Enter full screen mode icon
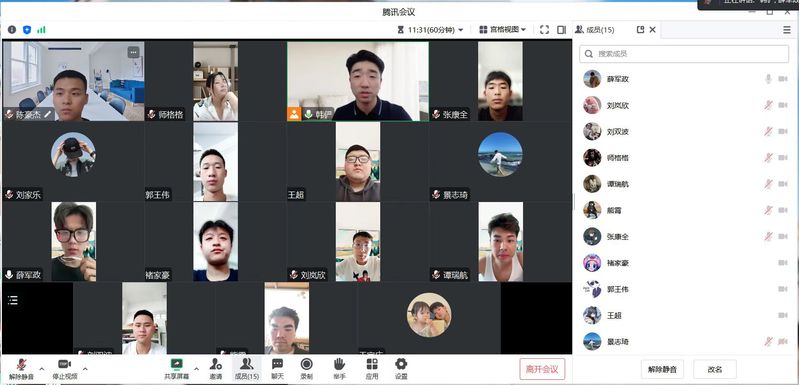Screen dimensions: 799x385 pos(544,30)
